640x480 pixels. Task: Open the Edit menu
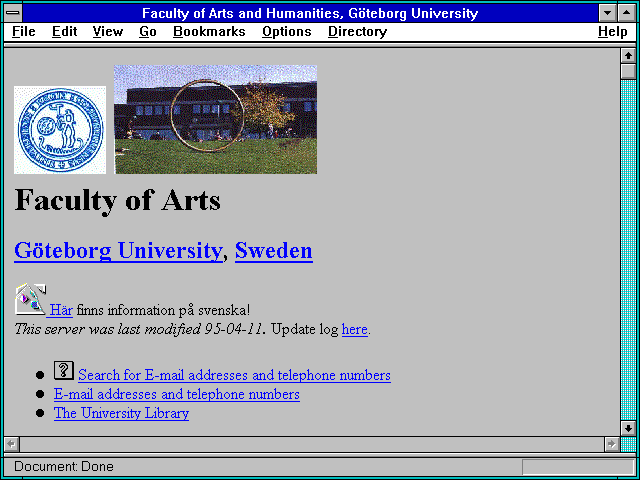click(x=64, y=32)
